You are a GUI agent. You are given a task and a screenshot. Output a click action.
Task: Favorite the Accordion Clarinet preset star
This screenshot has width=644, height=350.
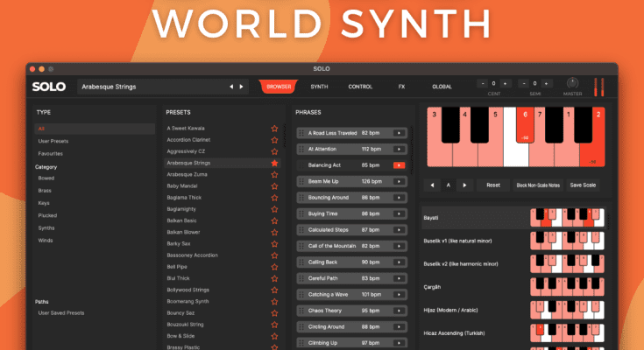coord(274,140)
